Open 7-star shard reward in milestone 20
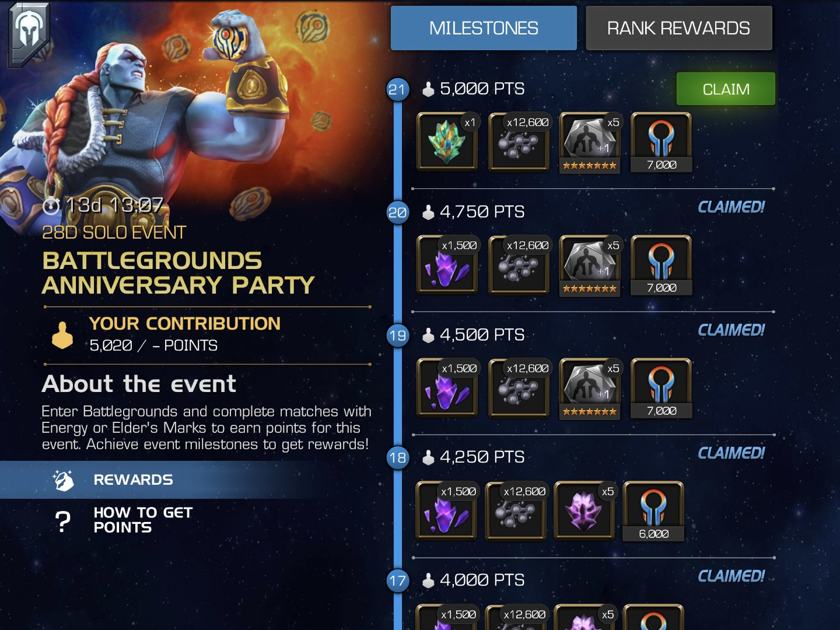Image resolution: width=840 pixels, height=630 pixels. pos(590,265)
